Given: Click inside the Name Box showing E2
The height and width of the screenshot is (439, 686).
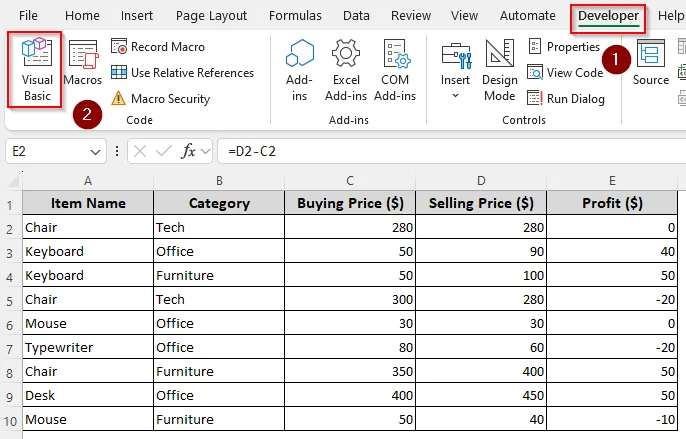Looking at the screenshot, I should [46, 151].
